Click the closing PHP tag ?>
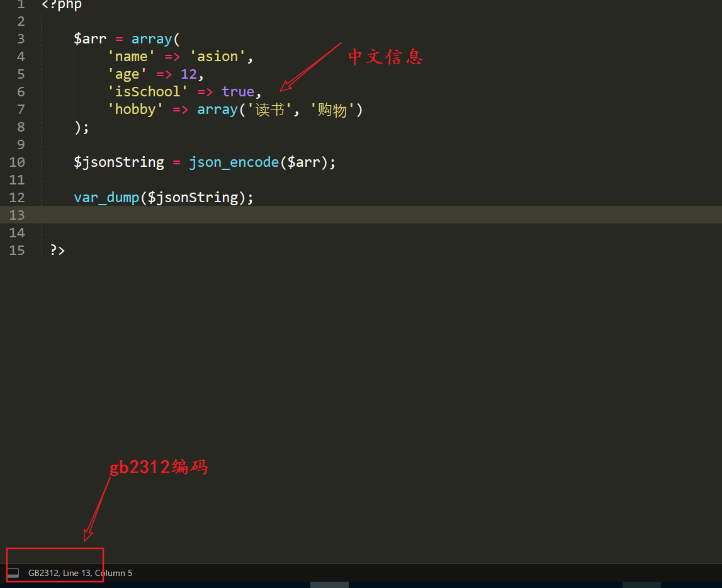722x588 pixels. (57, 250)
